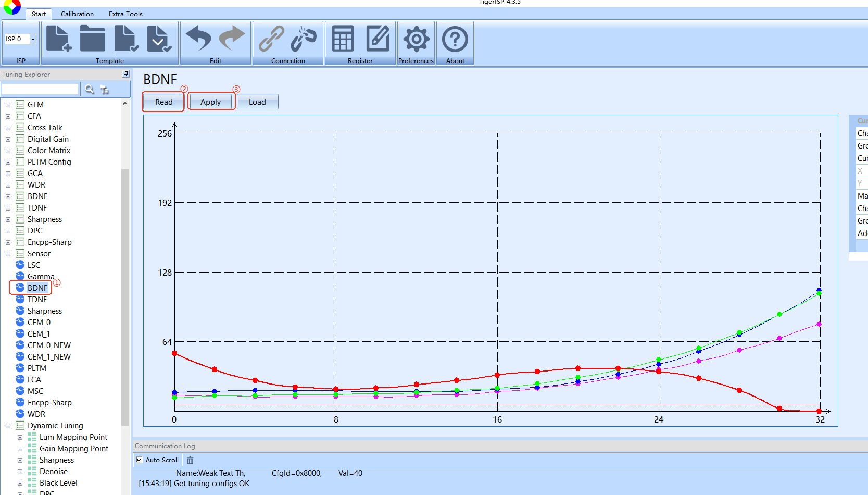
Task: Open template folder icon in toolbar
Action: coord(92,39)
